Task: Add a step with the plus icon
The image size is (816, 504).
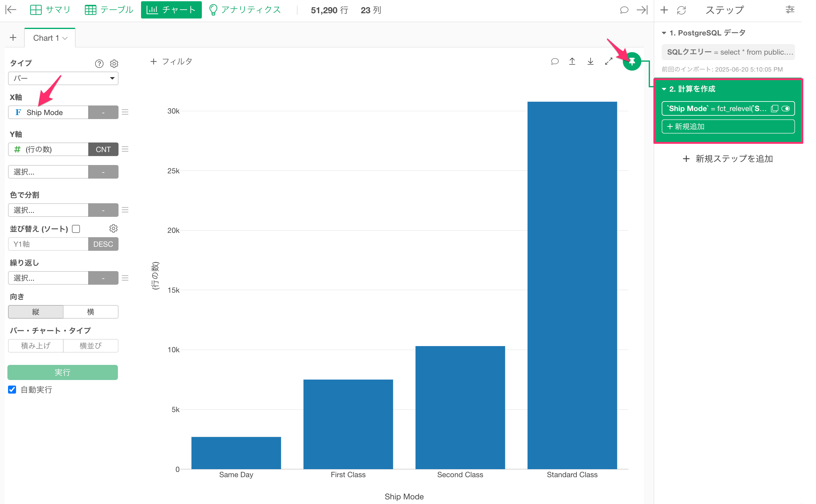Action: pos(664,10)
